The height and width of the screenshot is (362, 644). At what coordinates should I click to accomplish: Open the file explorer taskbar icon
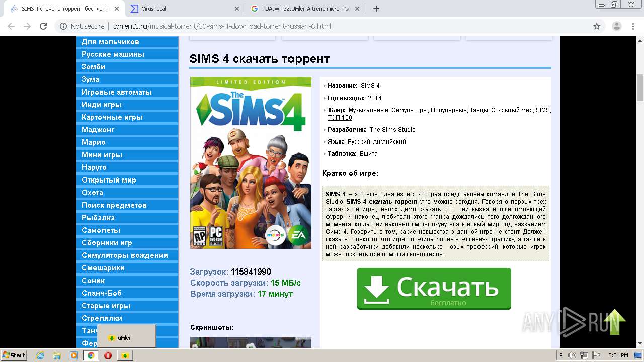click(x=57, y=355)
